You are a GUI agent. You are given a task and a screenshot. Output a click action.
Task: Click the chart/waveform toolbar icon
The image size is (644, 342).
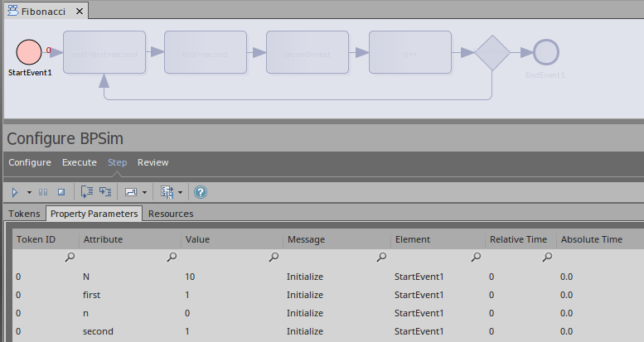point(131,192)
